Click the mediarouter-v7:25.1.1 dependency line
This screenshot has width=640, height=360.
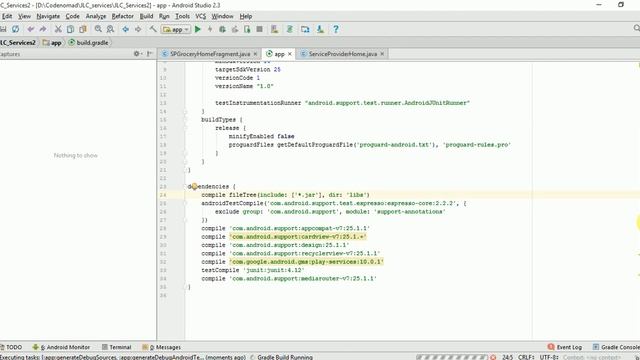289,278
